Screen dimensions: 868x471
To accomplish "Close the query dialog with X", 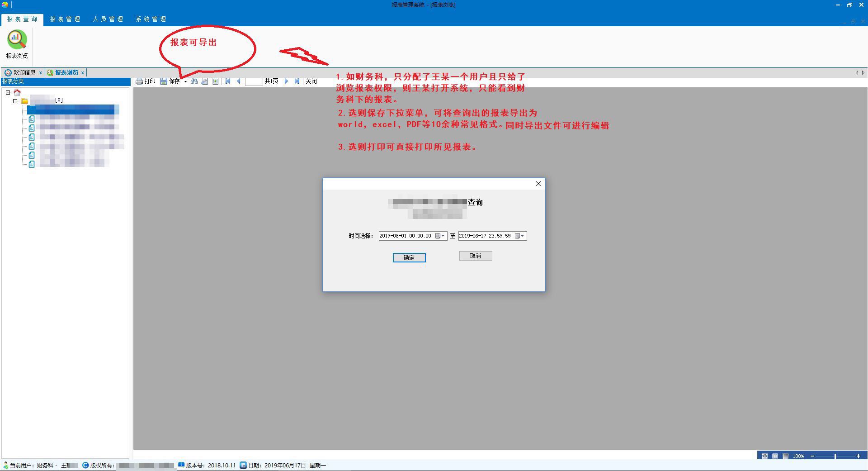I will click(538, 184).
